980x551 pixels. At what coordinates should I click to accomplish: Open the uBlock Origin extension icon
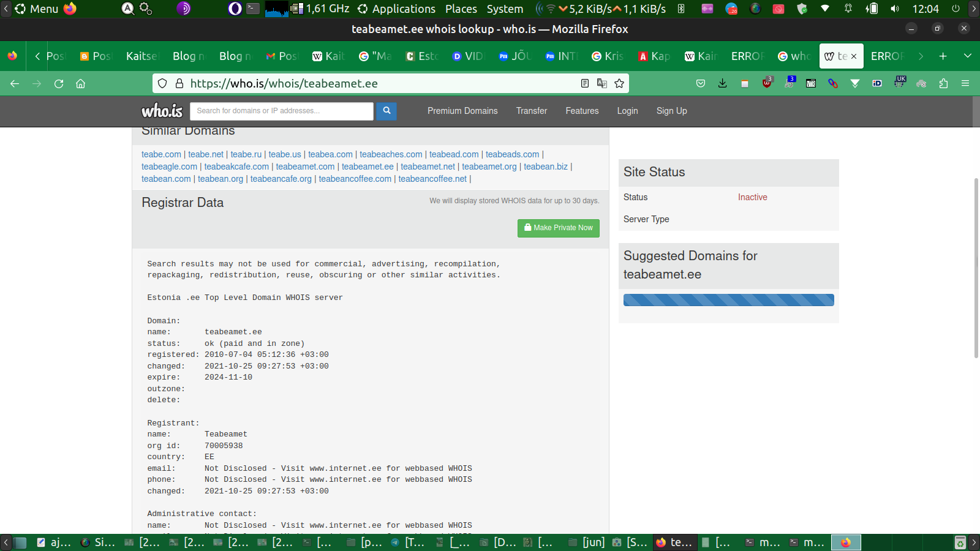click(767, 83)
